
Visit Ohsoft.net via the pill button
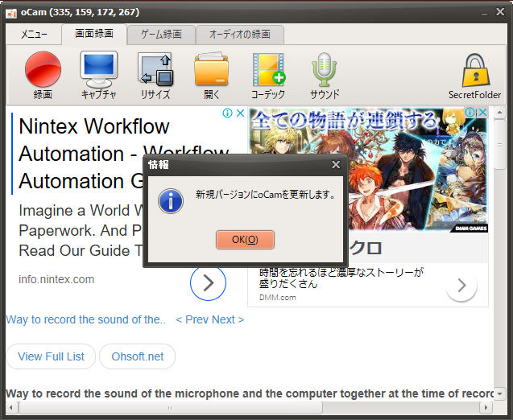[x=138, y=356]
